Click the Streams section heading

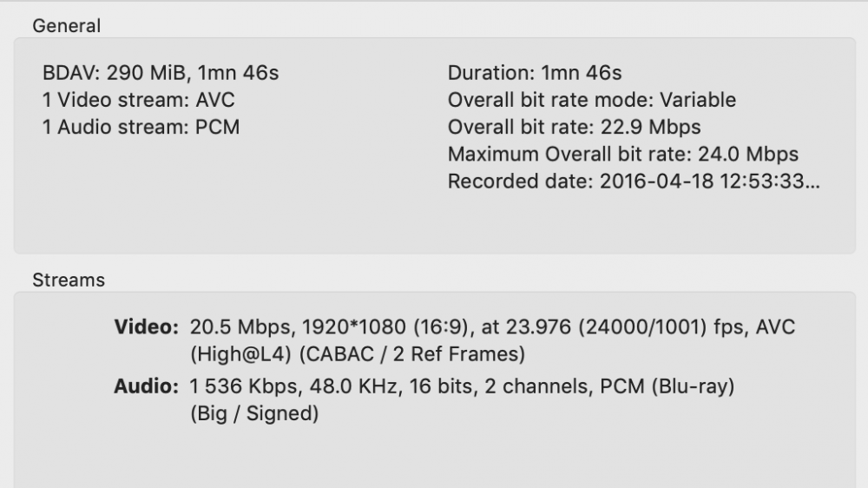[x=69, y=280]
